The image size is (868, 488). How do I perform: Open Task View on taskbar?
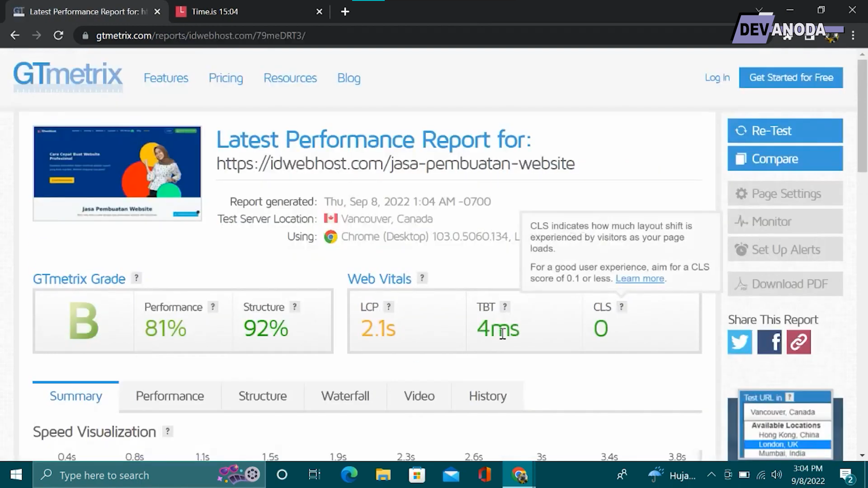coord(314,475)
